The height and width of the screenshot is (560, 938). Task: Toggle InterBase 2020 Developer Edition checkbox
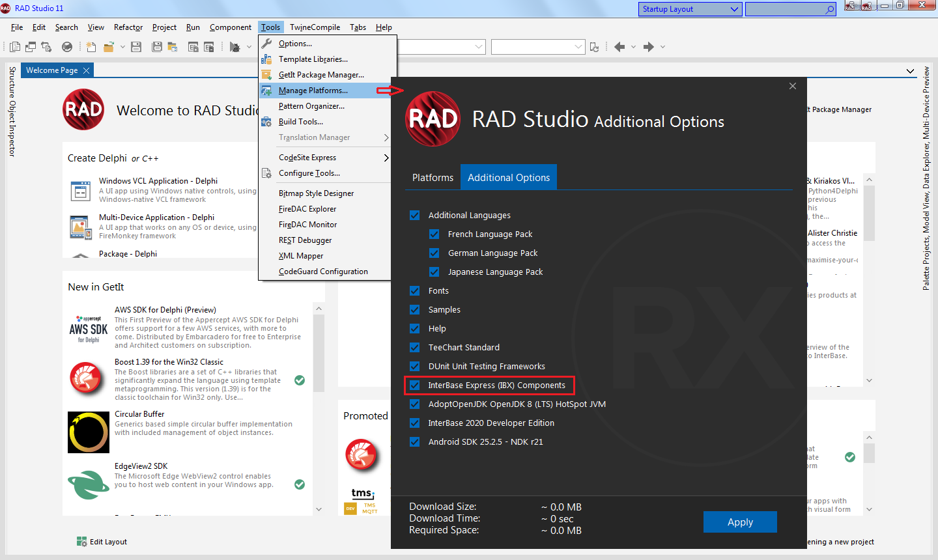pyautogui.click(x=414, y=423)
